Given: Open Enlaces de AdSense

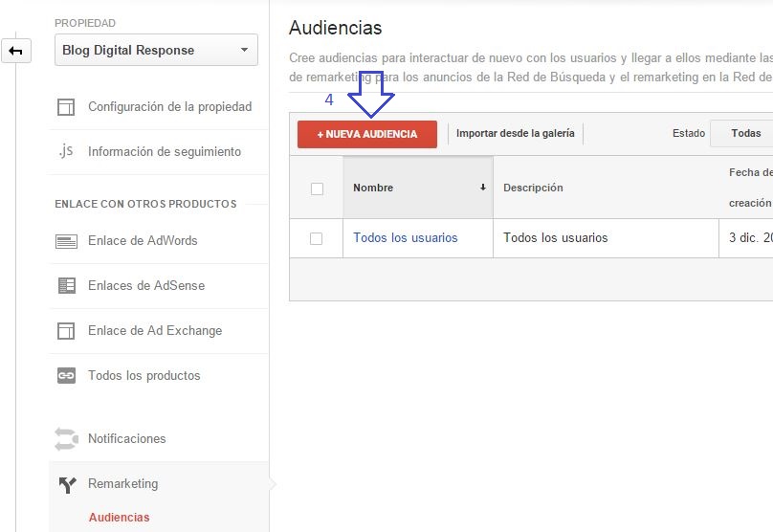Looking at the screenshot, I should tap(146, 285).
